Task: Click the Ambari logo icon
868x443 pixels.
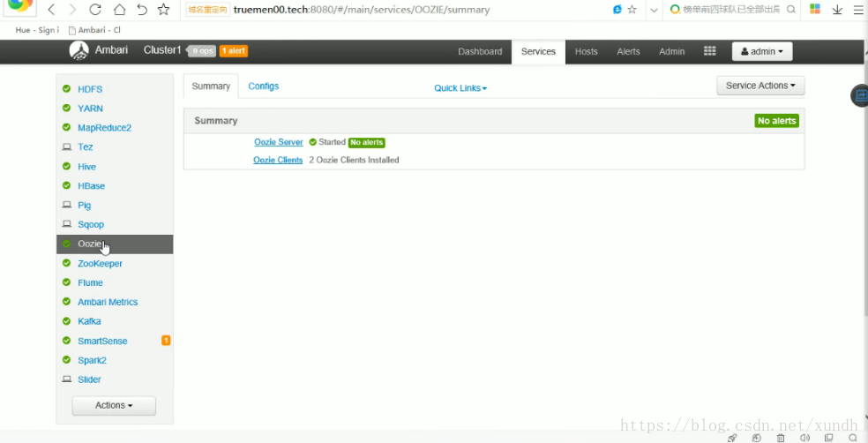Action: pos(79,51)
